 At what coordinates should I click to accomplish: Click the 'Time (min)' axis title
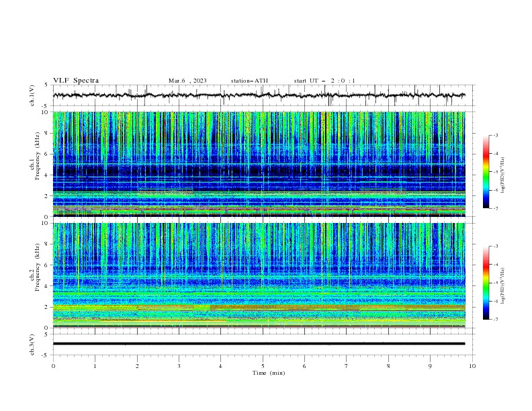pos(269,373)
